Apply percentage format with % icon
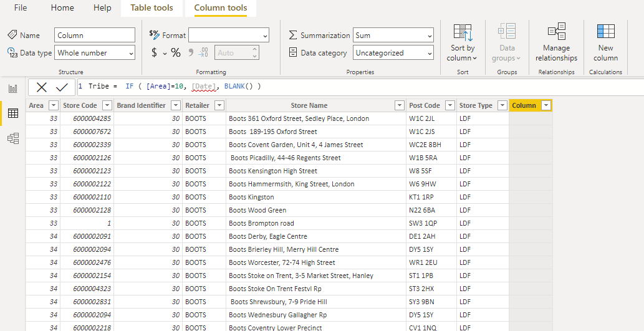 pos(176,52)
